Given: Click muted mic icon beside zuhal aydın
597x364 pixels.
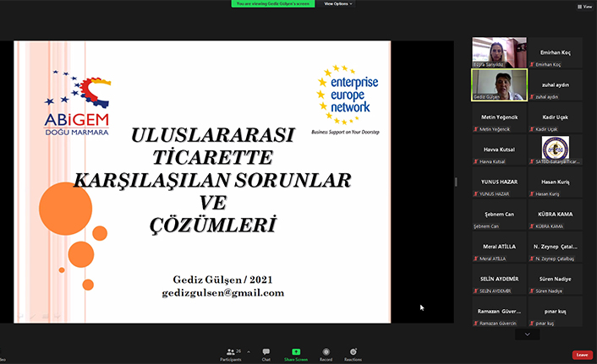Looking at the screenshot, I should (532, 97).
